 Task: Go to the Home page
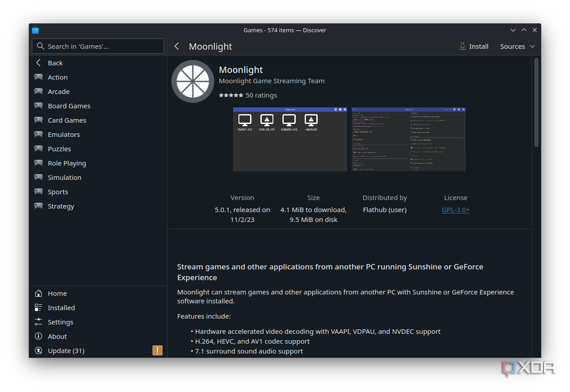98,293
